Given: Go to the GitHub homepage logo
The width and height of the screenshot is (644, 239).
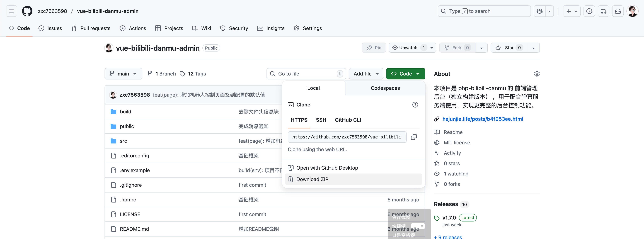Looking at the screenshot, I should 27,11.
